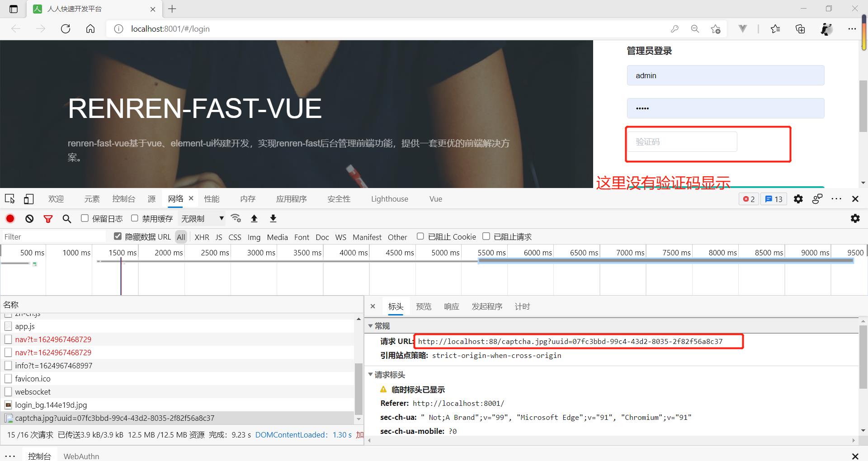
Task: Select the JS request type filter
Action: (x=219, y=237)
